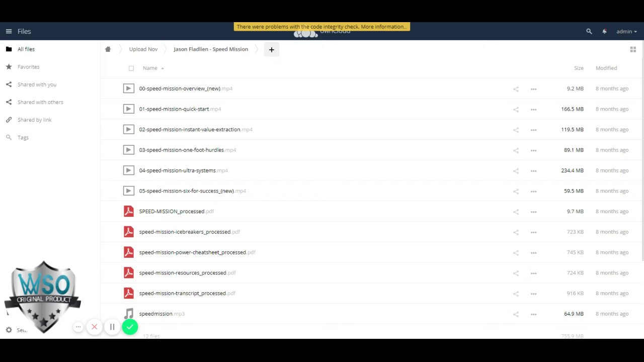Open speed-mission-power-cheatsheet_processed.pdf file name
The width and height of the screenshot is (644, 362).
(x=197, y=252)
